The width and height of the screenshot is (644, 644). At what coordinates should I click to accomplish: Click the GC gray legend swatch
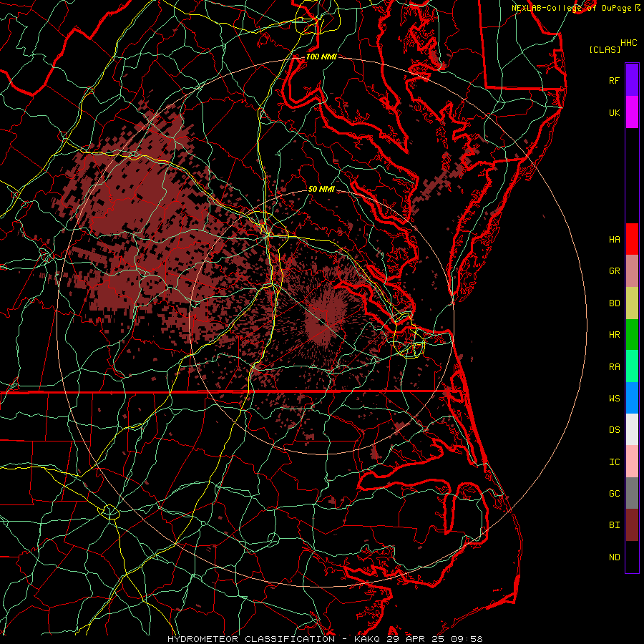point(632,493)
